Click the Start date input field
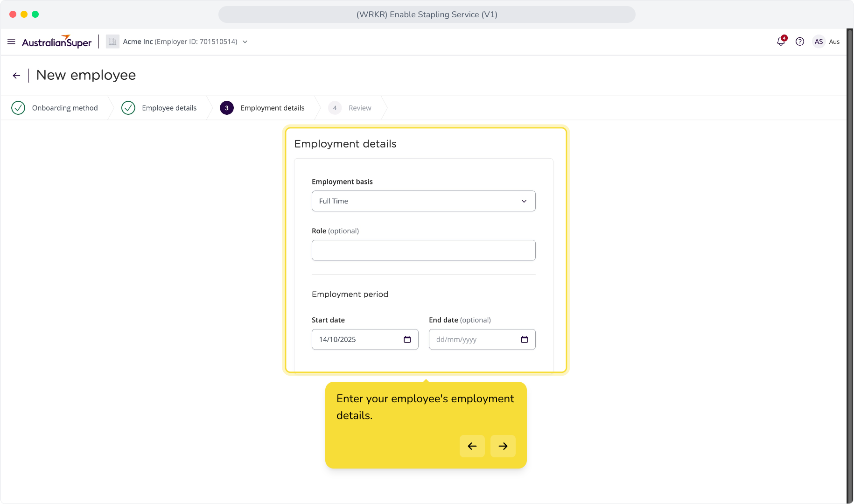 (x=365, y=339)
